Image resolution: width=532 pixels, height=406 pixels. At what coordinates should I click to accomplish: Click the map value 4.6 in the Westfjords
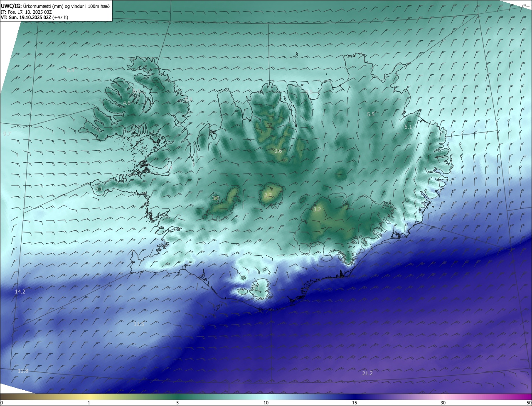(127, 103)
